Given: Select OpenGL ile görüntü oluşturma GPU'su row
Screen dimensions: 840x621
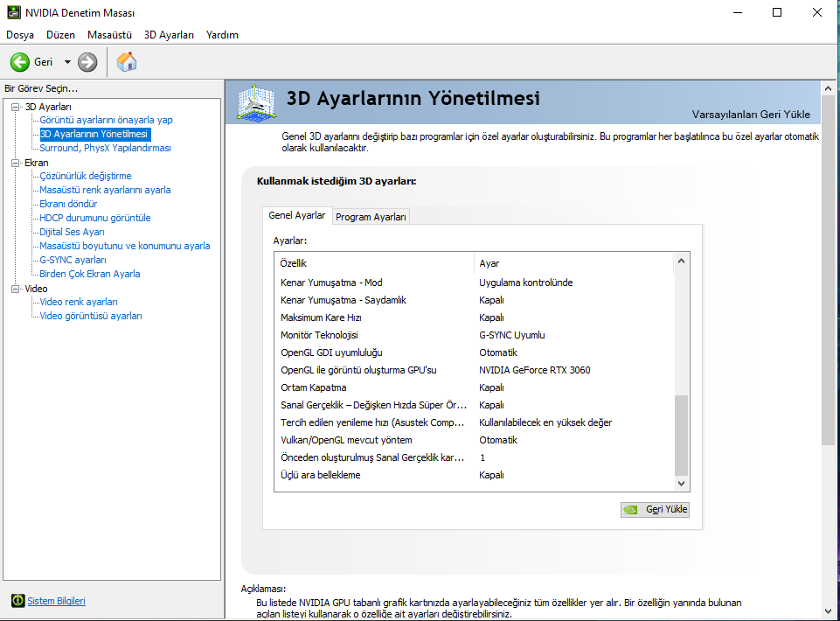Looking at the screenshot, I should click(x=474, y=370).
